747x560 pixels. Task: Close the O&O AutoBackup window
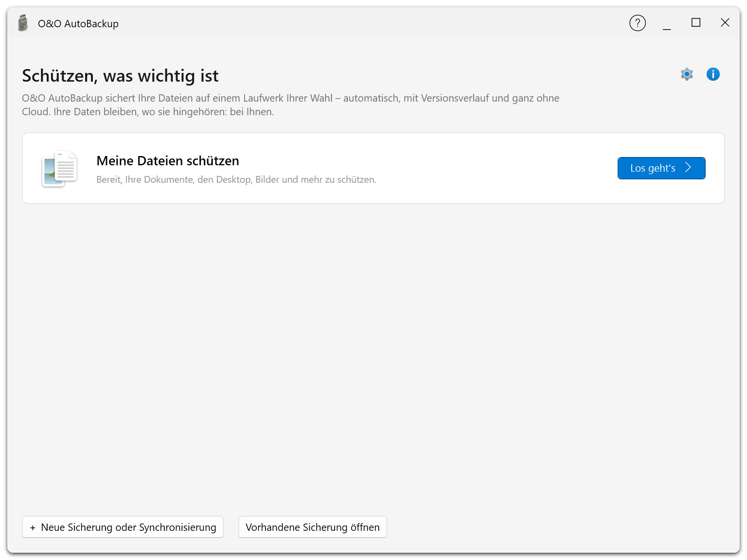(x=725, y=23)
